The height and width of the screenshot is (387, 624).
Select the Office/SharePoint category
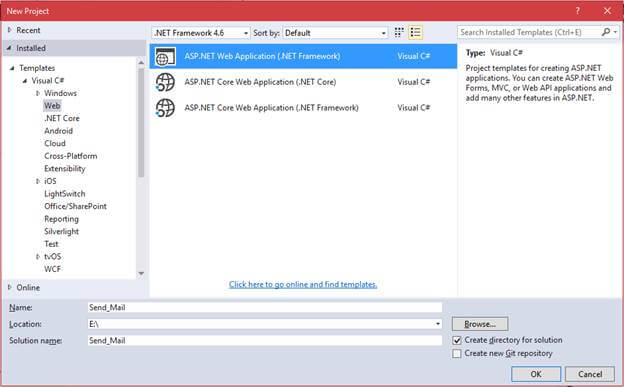(75, 206)
